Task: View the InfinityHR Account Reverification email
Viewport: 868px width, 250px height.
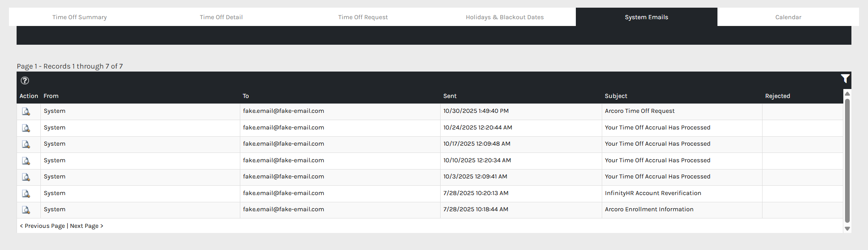Action: click(x=26, y=194)
